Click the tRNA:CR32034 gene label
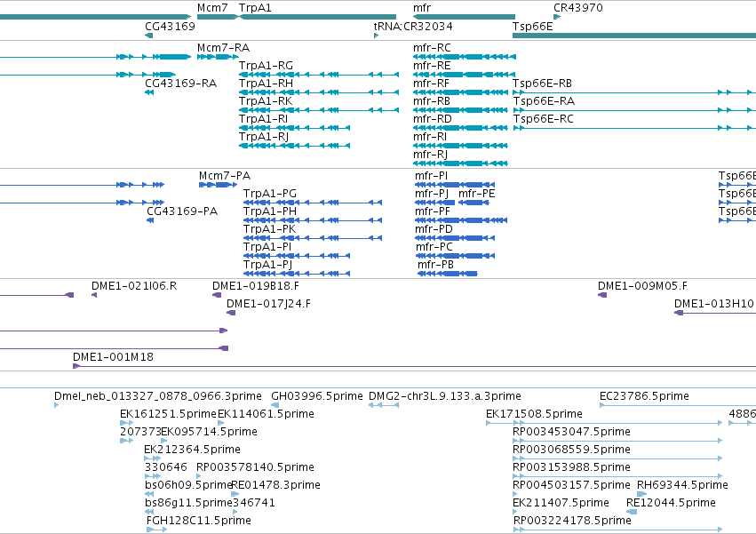 (x=414, y=26)
